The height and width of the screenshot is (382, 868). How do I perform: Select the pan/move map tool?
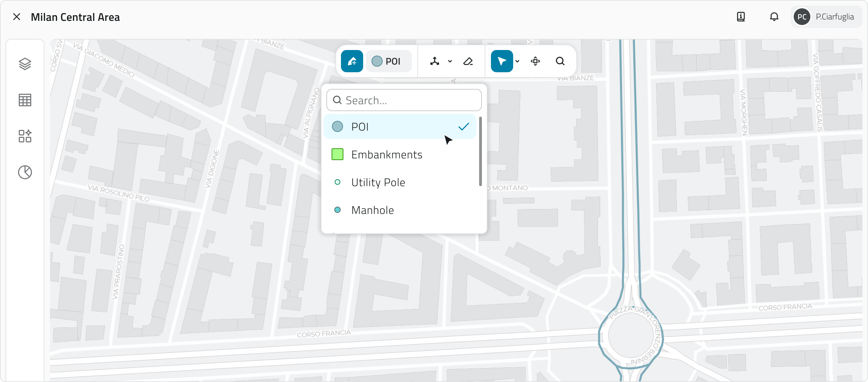pos(535,61)
